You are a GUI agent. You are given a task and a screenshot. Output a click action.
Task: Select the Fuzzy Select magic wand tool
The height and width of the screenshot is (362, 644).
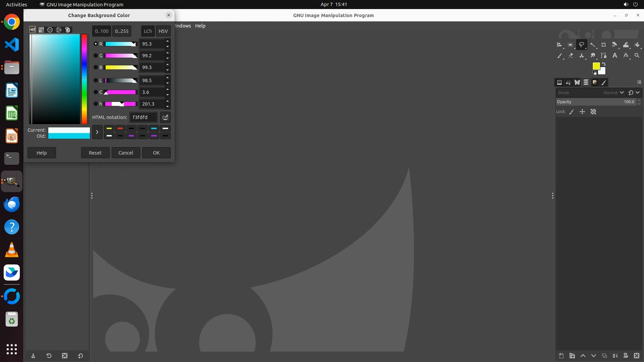tap(593, 45)
